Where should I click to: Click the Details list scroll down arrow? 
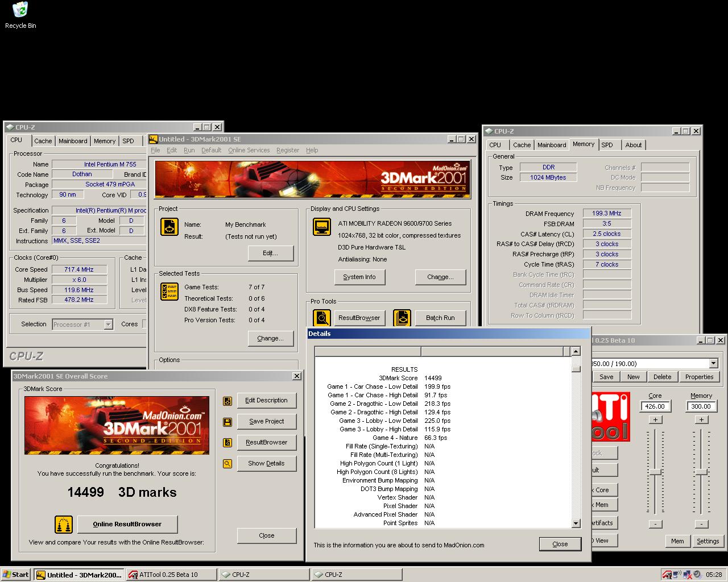(x=576, y=523)
